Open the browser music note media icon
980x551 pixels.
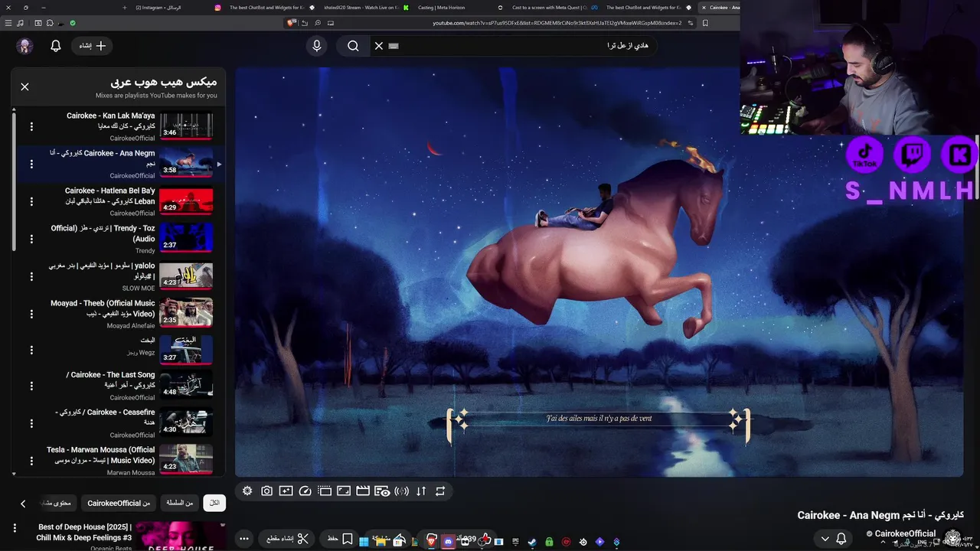pyautogui.click(x=21, y=23)
